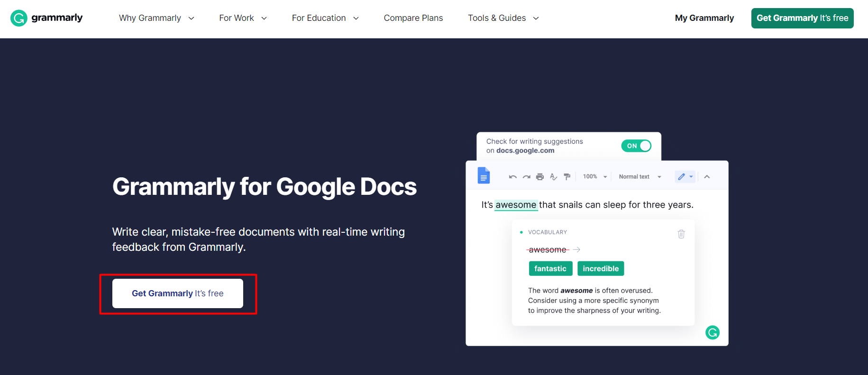Expand the Why Grammarly menu
Screen dimensions: 868x375
(x=156, y=18)
